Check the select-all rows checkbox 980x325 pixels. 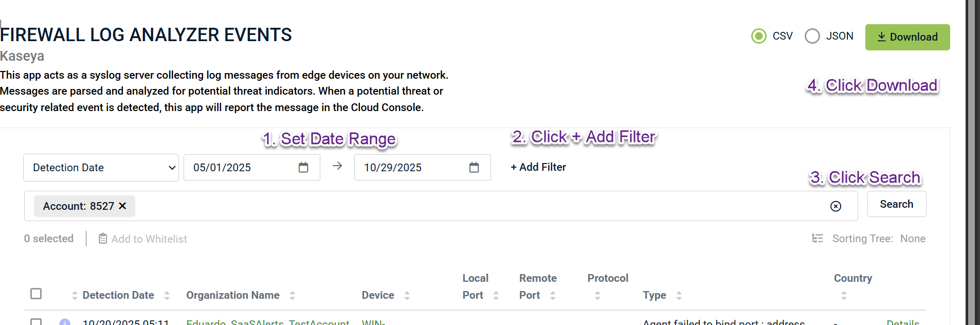pyautogui.click(x=36, y=294)
